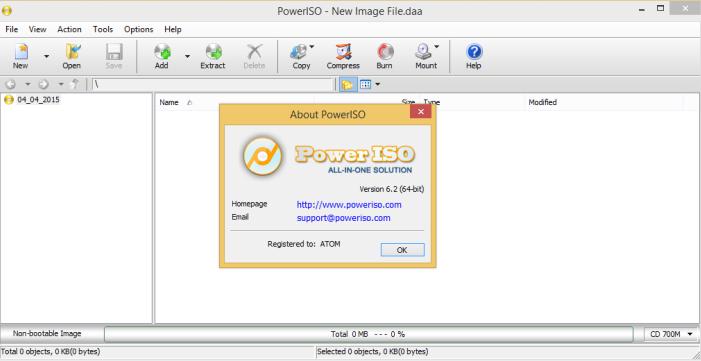Click the Up one level arrow
The width and height of the screenshot is (701, 361).
(x=75, y=84)
